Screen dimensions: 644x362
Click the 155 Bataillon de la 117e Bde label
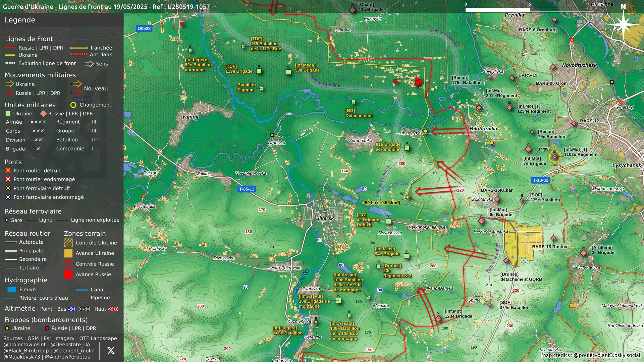266,44
